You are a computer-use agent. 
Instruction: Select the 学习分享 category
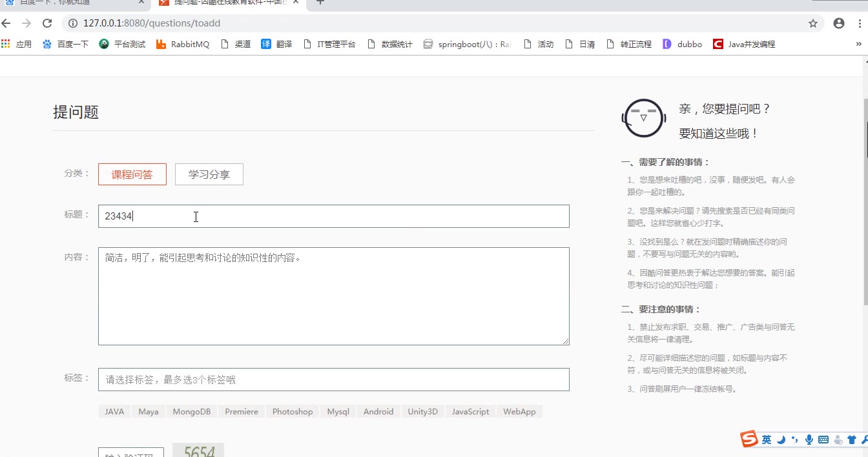tap(209, 174)
